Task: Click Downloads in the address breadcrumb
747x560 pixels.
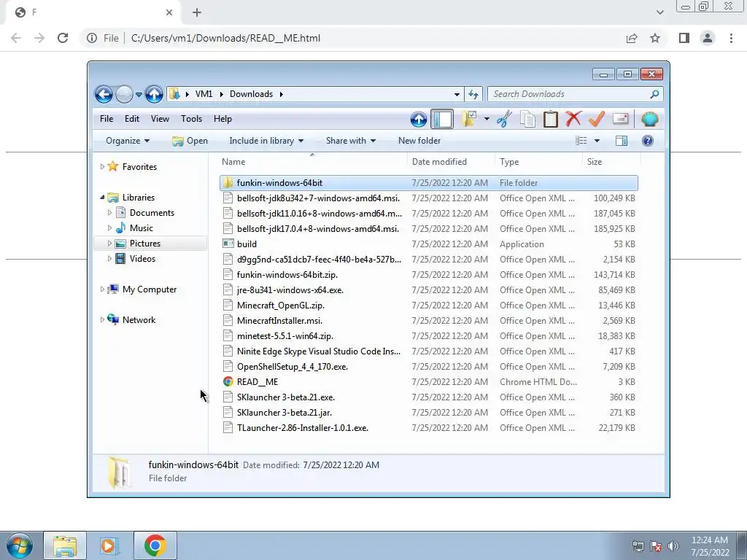Action: pyautogui.click(x=251, y=94)
